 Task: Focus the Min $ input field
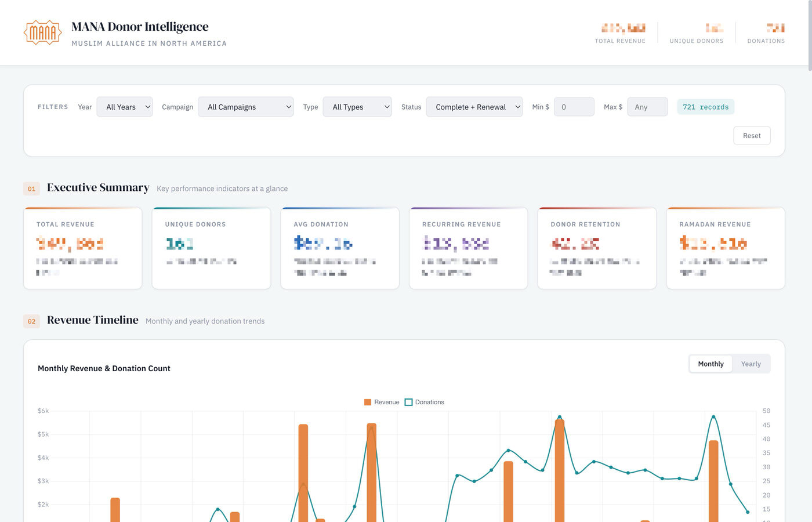coord(574,107)
